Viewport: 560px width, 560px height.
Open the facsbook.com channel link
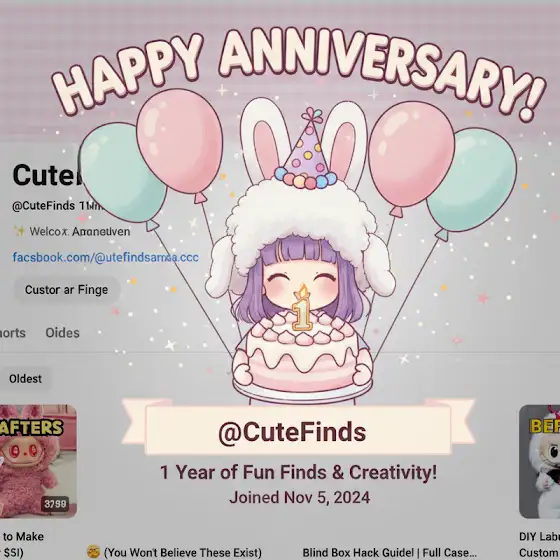(106, 257)
